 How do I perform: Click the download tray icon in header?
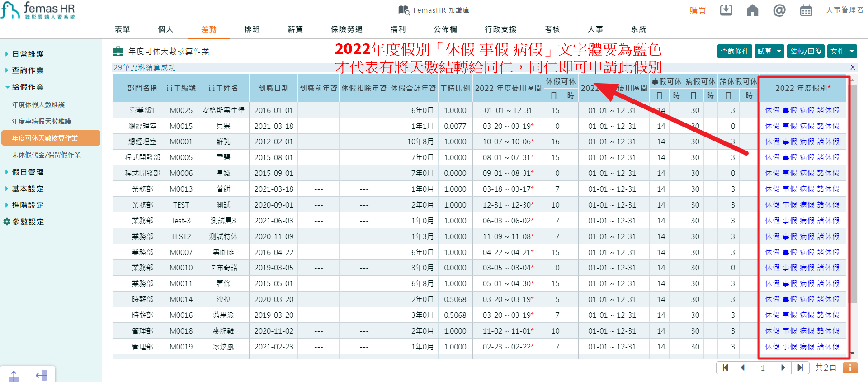click(726, 10)
